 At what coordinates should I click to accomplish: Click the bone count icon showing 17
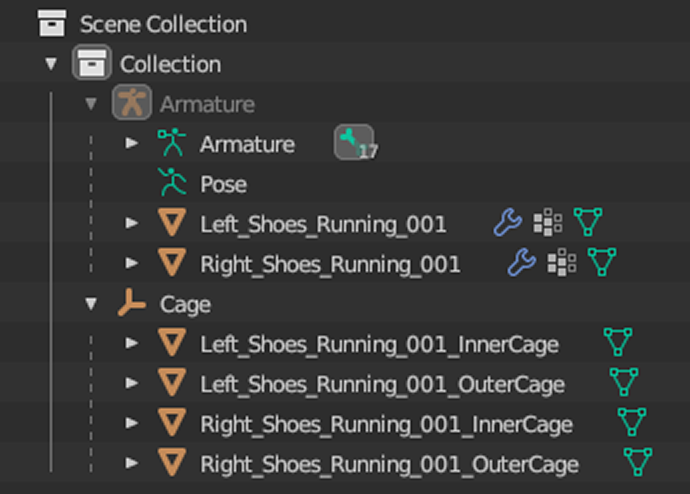click(355, 143)
